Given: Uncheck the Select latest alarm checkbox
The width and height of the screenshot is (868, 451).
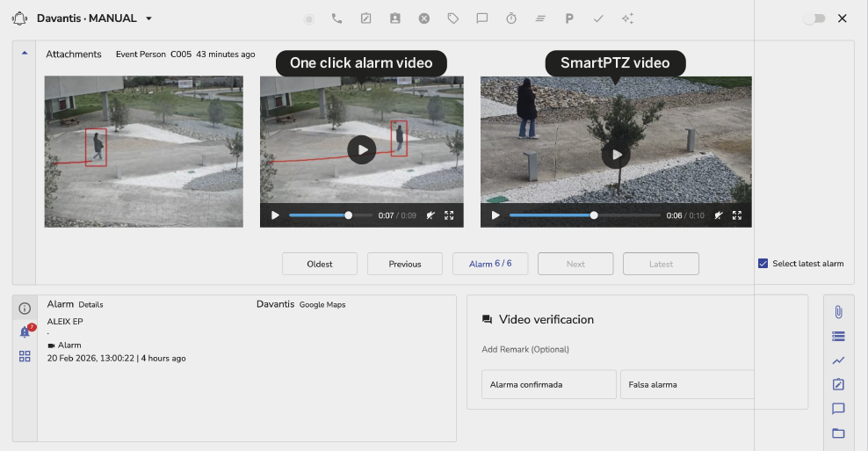Looking at the screenshot, I should tap(763, 264).
